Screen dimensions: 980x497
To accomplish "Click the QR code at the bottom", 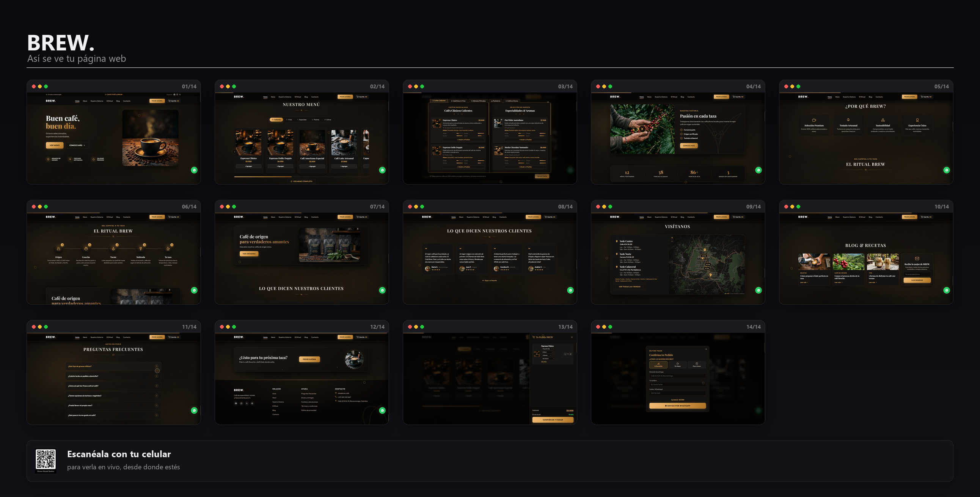I will point(46,461).
